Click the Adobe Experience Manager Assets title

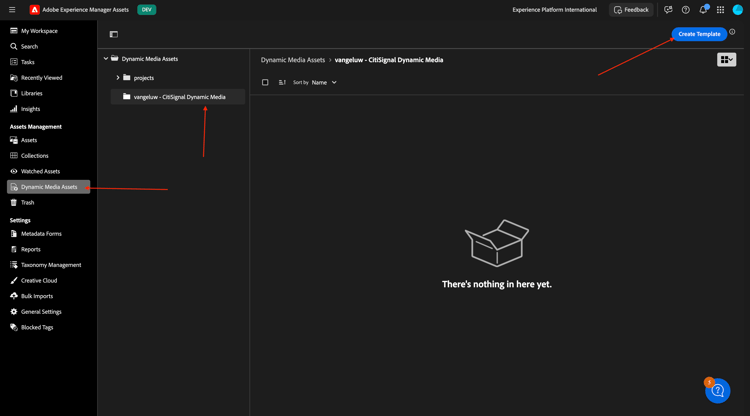(85, 10)
